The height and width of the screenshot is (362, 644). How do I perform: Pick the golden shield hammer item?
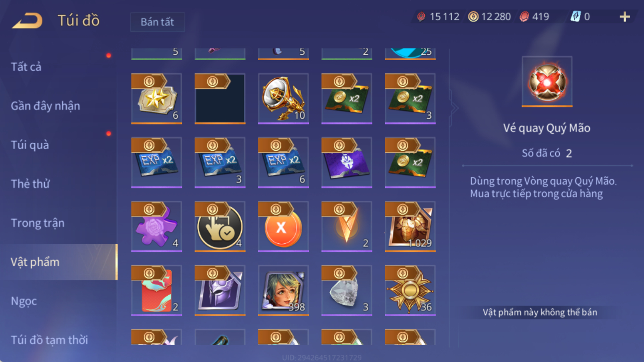point(283,99)
